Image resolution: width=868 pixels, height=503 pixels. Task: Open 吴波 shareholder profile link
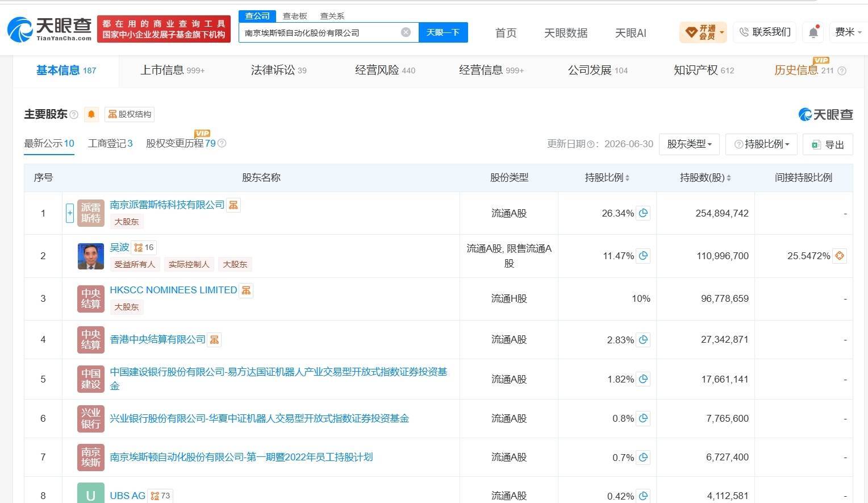(x=119, y=247)
